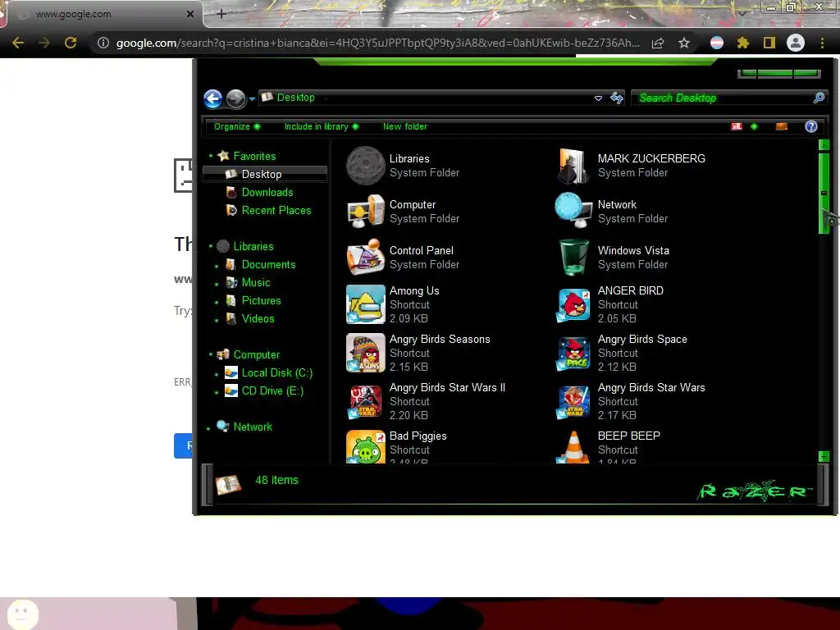The image size is (840, 630).
Task: View site information icon in address bar
Action: pyautogui.click(x=103, y=43)
